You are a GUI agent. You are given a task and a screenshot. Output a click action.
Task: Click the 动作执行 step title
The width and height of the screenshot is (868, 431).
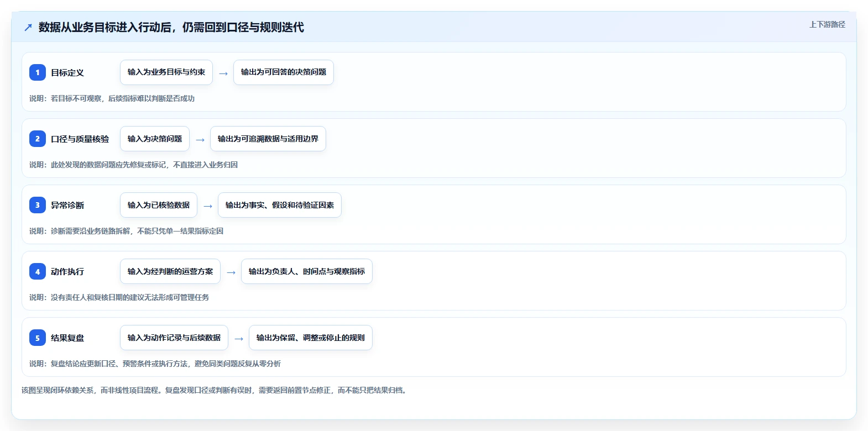click(x=67, y=271)
